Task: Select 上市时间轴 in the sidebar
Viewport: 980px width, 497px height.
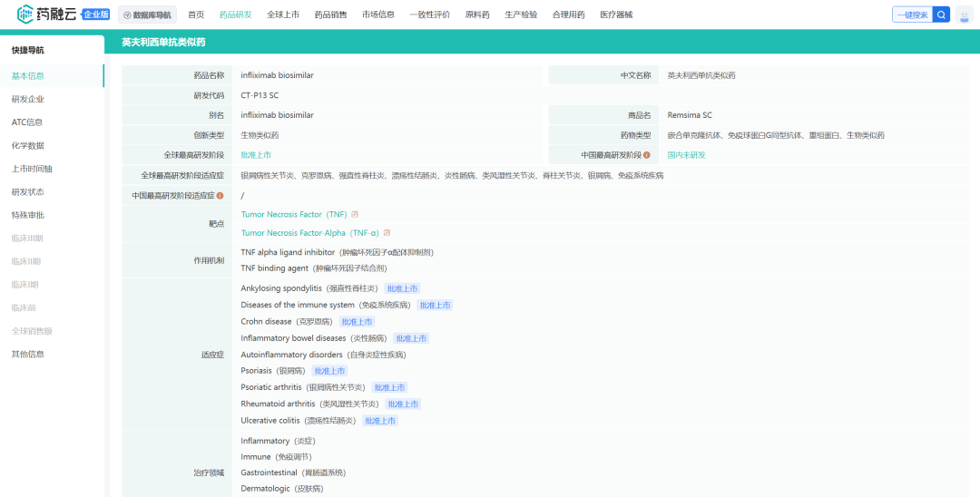Action: click(32, 169)
